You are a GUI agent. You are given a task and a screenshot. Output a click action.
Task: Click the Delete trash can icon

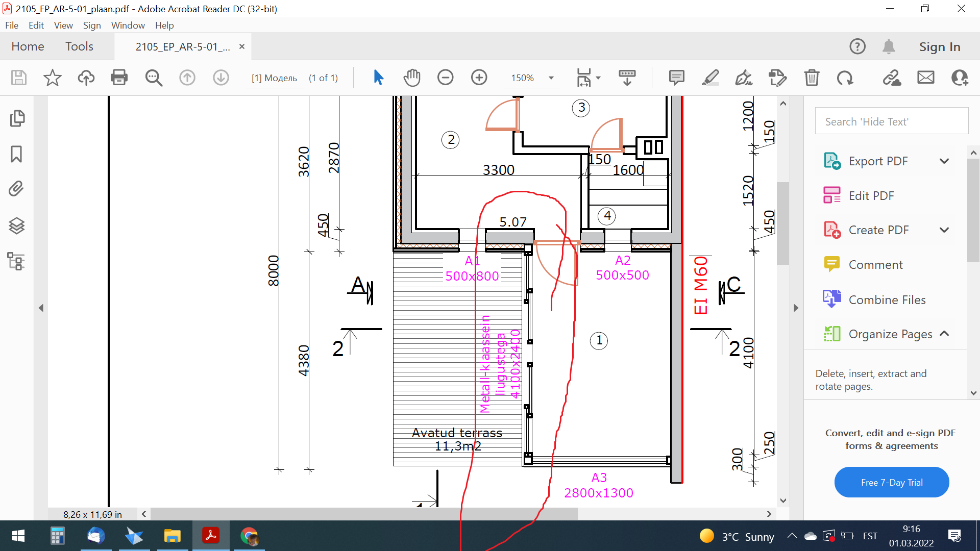pyautogui.click(x=812, y=78)
